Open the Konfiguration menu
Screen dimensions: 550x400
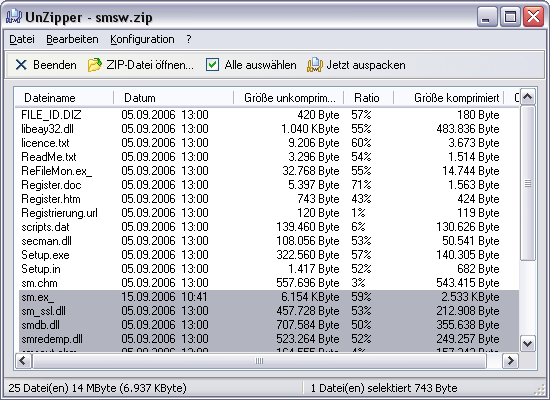(x=142, y=39)
